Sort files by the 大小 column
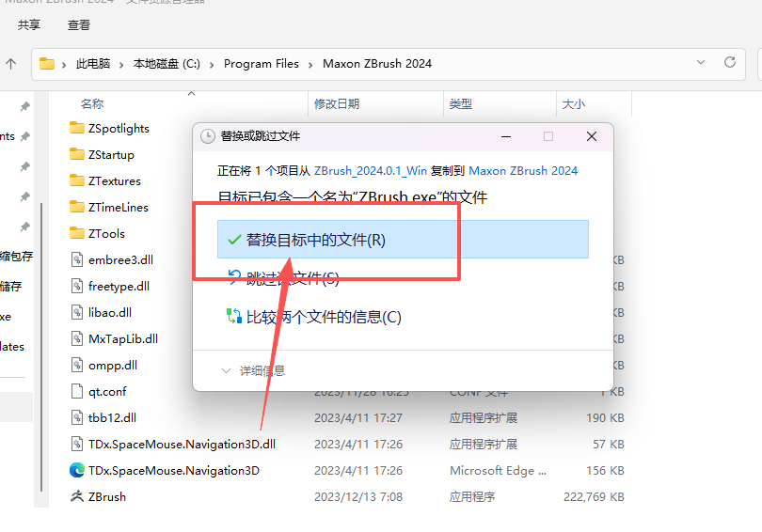This screenshot has height=532, width=762. click(574, 104)
